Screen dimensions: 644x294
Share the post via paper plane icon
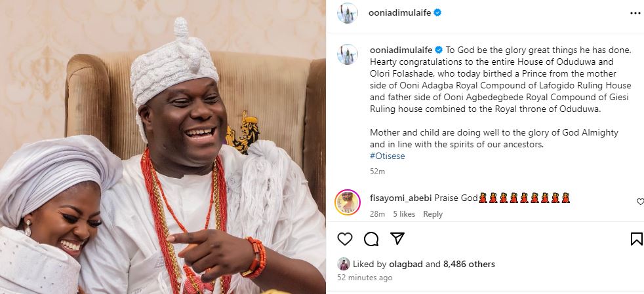397,238
